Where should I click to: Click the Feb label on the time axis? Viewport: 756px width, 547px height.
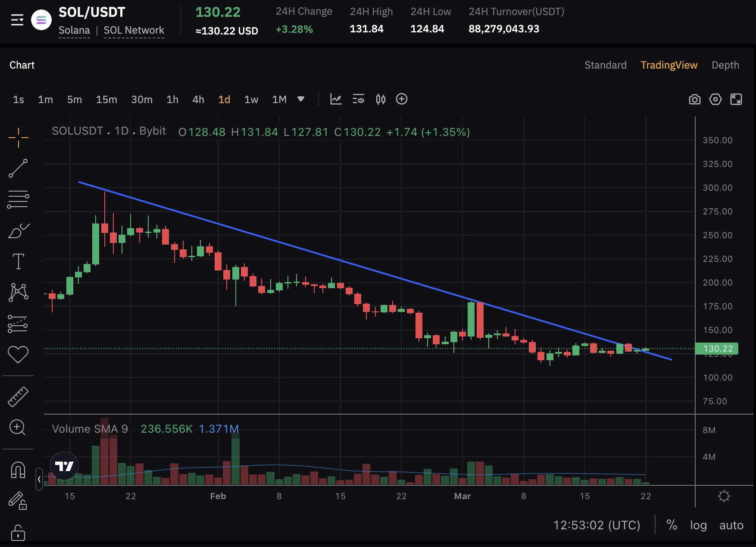218,496
